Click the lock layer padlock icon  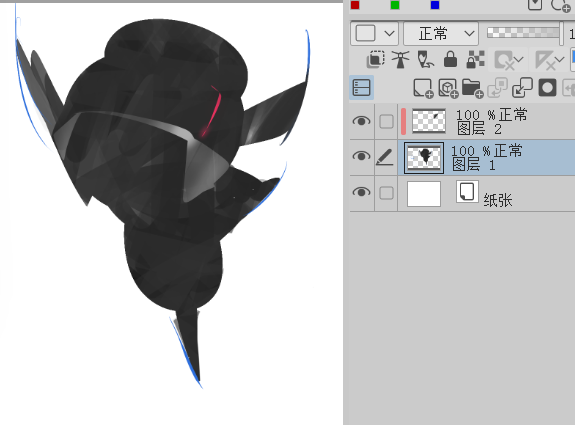450,59
